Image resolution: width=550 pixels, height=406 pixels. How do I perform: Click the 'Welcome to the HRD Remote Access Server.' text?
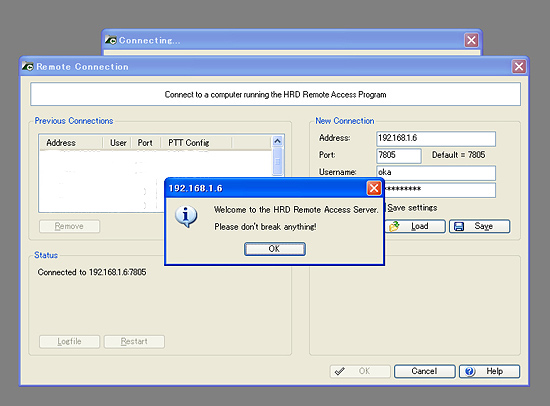click(296, 210)
